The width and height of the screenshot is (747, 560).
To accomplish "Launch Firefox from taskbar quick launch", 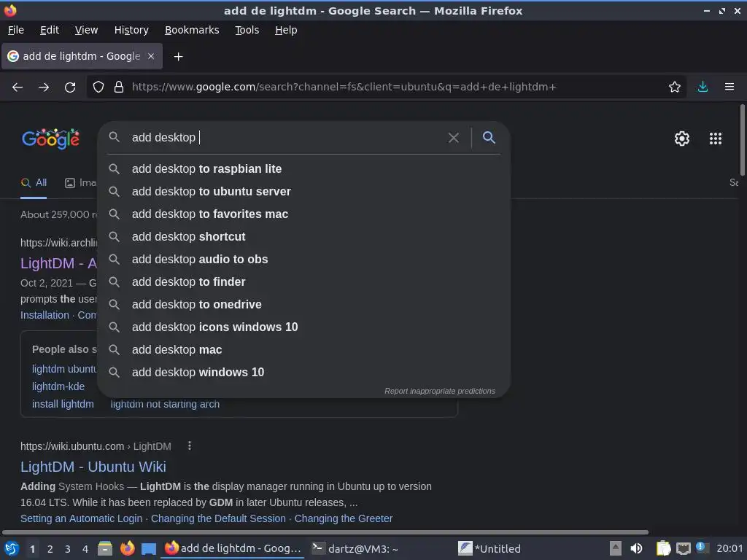I will [127, 548].
